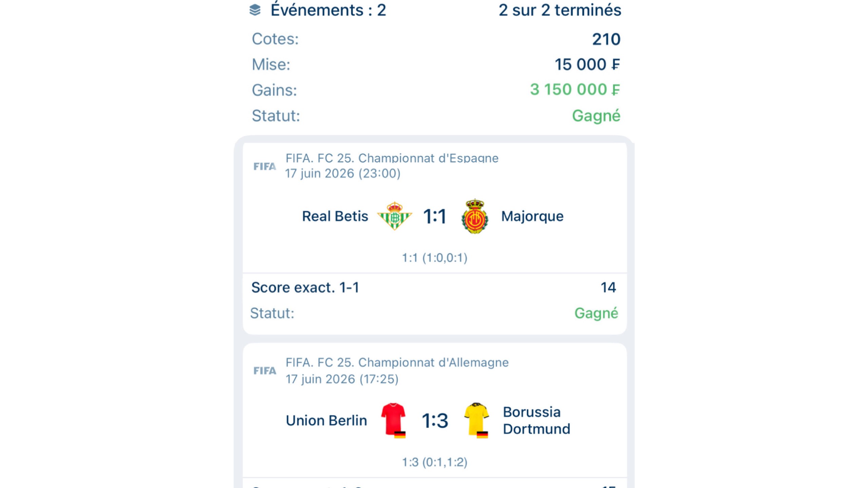Click the stacked layers Événements icon

click(x=255, y=10)
